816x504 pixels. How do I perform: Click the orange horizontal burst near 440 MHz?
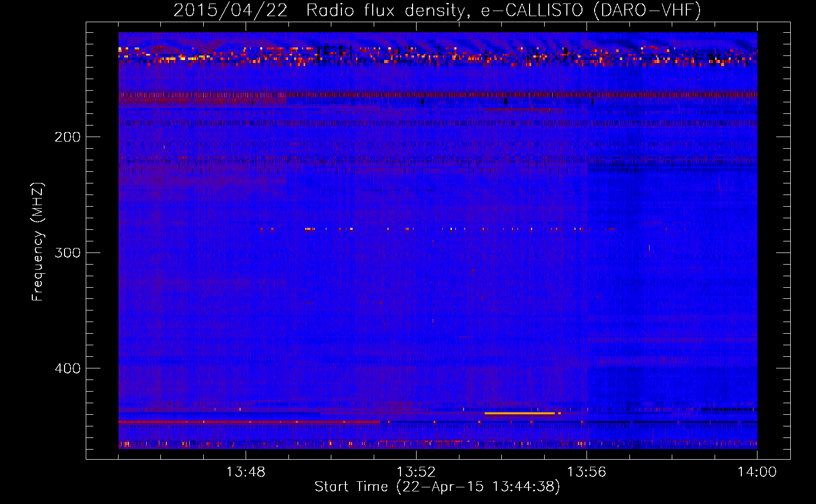pyautogui.click(x=520, y=413)
